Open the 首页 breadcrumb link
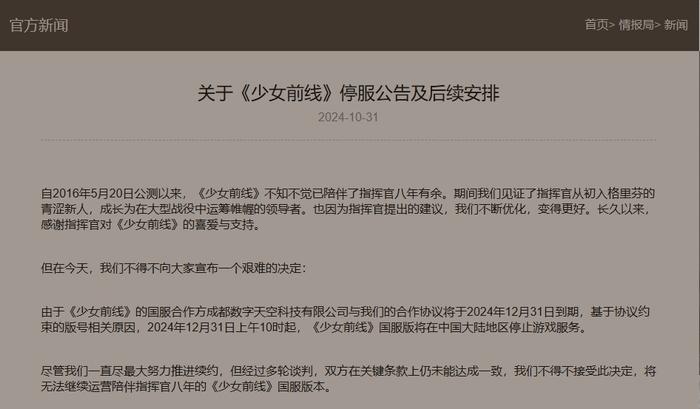 [x=596, y=25]
